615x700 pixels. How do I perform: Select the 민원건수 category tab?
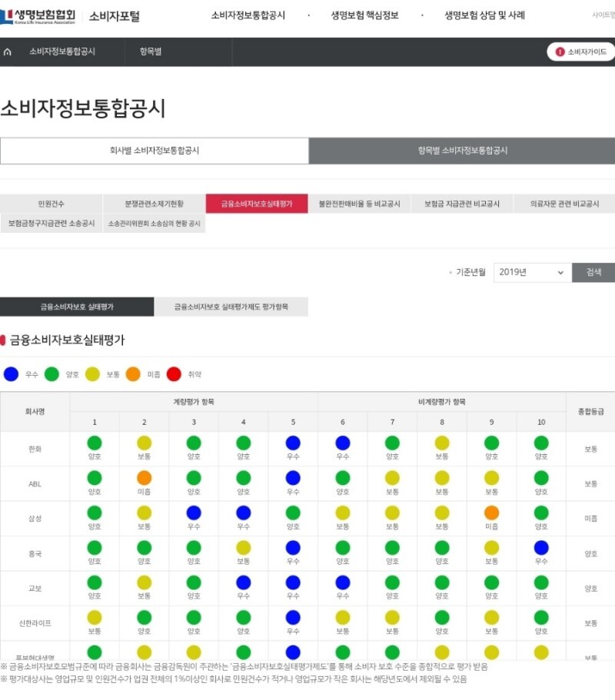[x=51, y=204]
